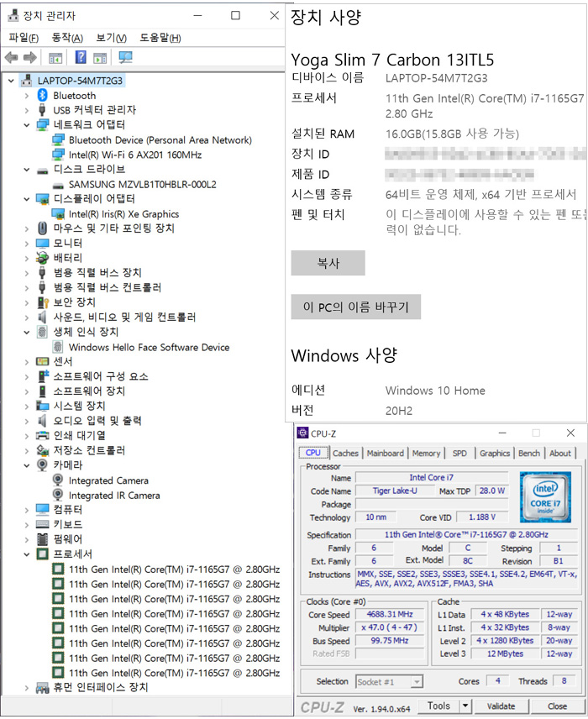Open the 보기(V) menu
Viewport: 588px width, 719px height.
coord(112,38)
